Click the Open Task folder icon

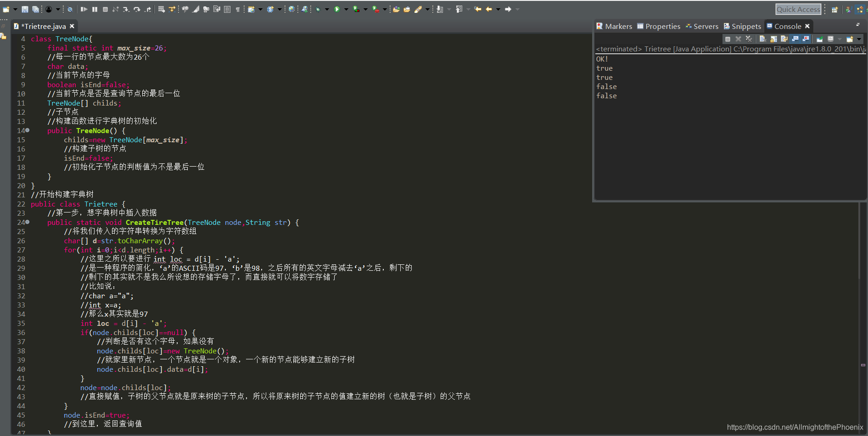click(407, 9)
